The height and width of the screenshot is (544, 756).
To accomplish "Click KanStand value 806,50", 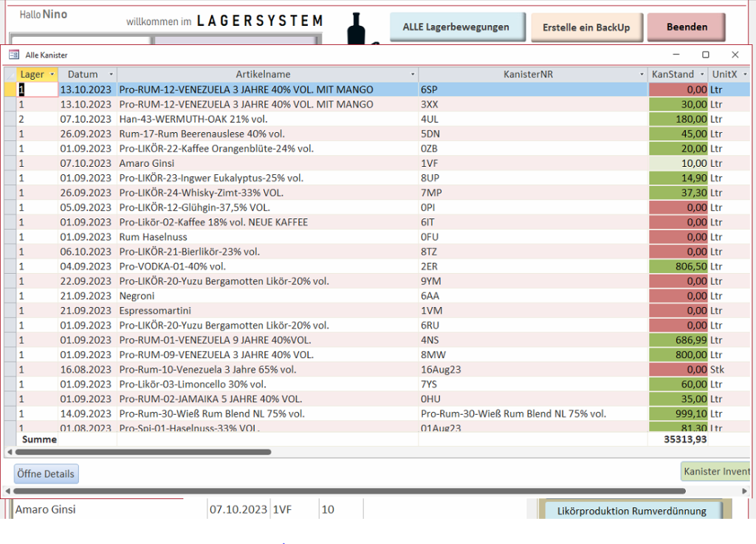I will 678,266.
